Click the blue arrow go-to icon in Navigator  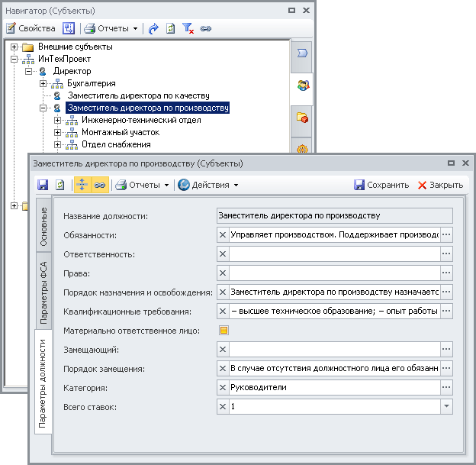coord(153,28)
